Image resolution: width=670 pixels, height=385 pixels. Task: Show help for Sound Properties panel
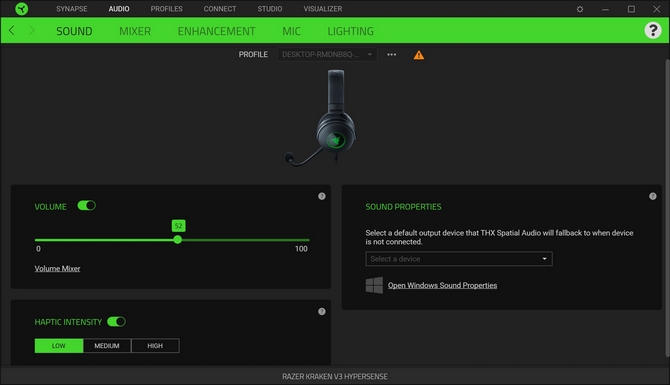pyautogui.click(x=652, y=196)
